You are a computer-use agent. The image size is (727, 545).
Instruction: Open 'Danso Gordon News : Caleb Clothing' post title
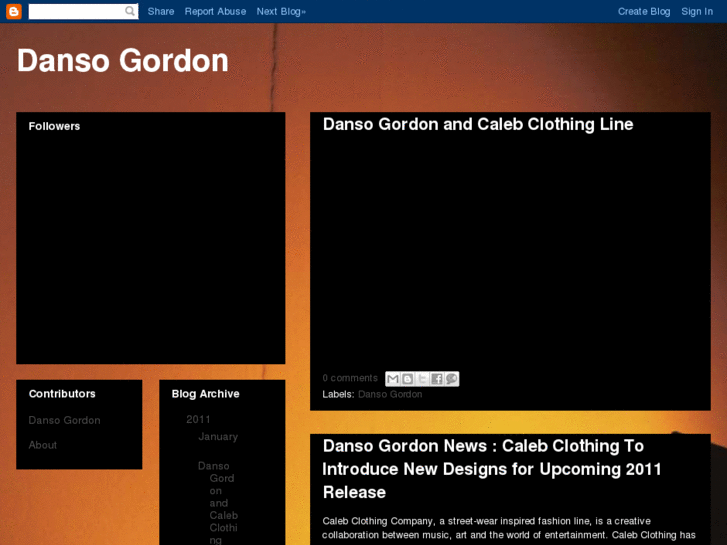tap(492, 469)
